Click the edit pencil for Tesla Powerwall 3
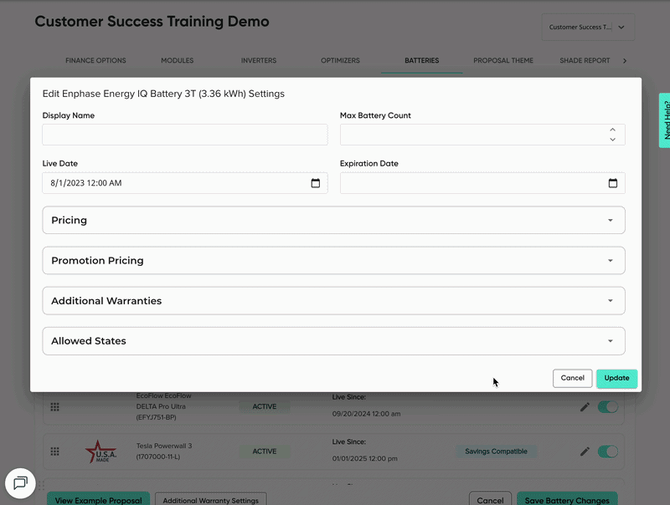 [x=585, y=451]
